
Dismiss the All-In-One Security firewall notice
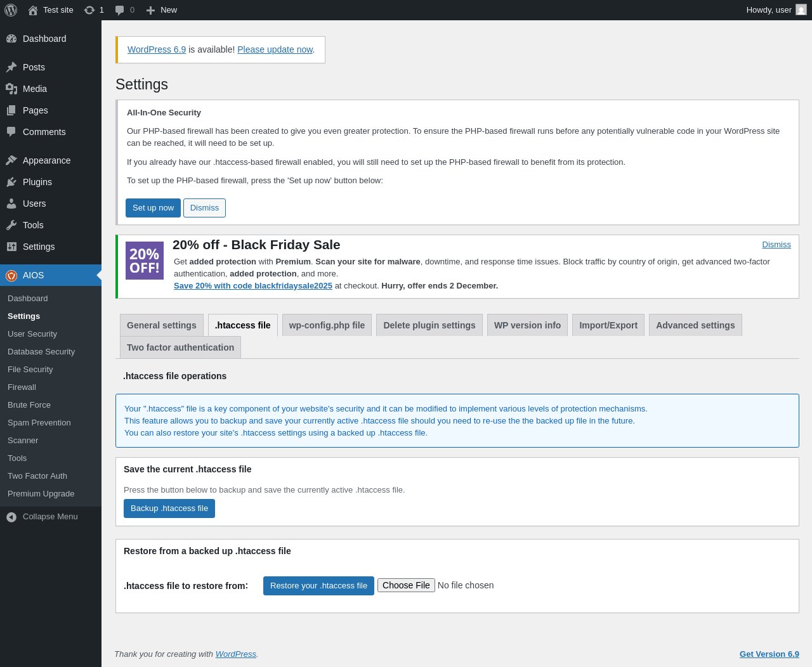tap(204, 208)
